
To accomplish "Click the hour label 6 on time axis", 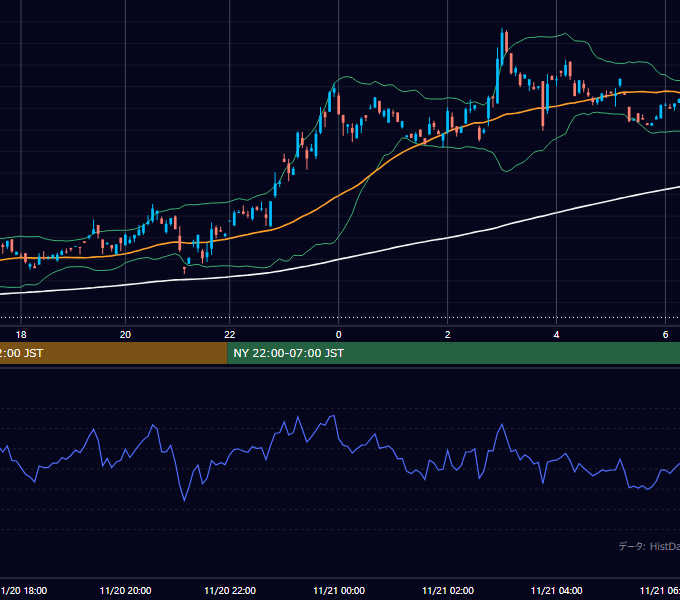I will pyautogui.click(x=665, y=335).
